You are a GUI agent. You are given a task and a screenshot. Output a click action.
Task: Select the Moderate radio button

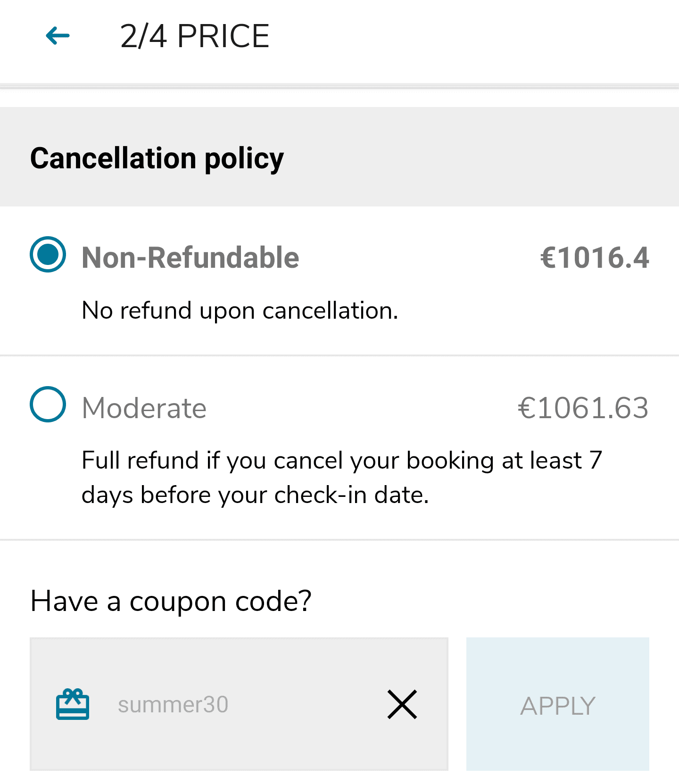[48, 404]
